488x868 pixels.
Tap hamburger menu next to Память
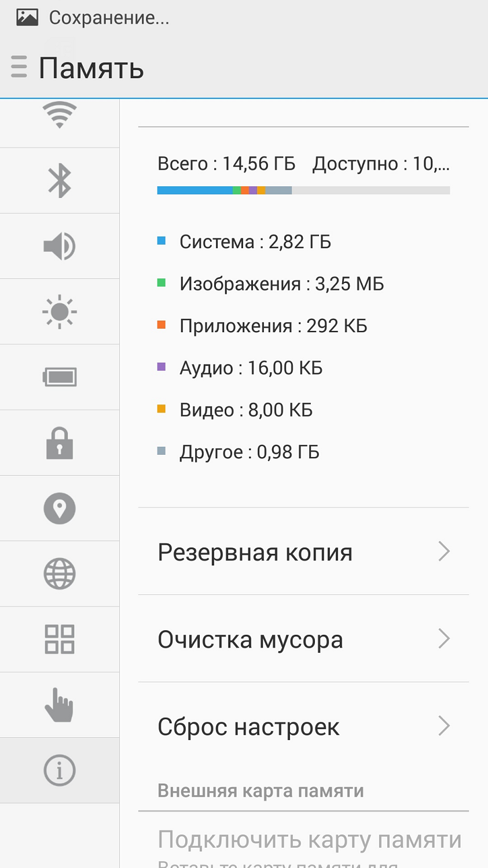point(19,67)
